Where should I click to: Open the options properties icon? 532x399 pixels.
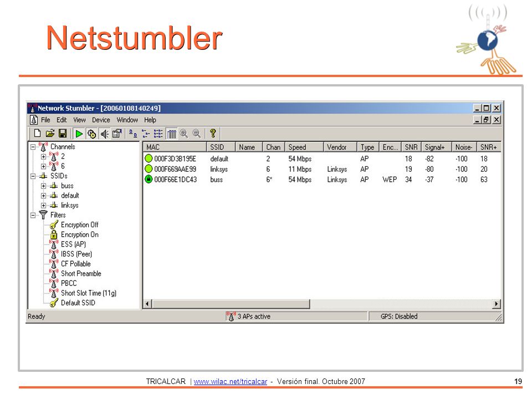pyautogui.click(x=117, y=134)
